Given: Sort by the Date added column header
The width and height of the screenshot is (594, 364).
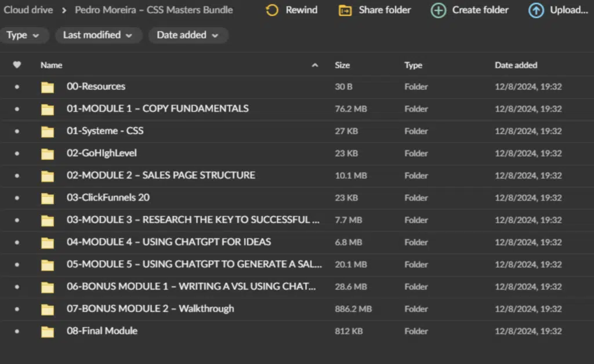Looking at the screenshot, I should (516, 65).
